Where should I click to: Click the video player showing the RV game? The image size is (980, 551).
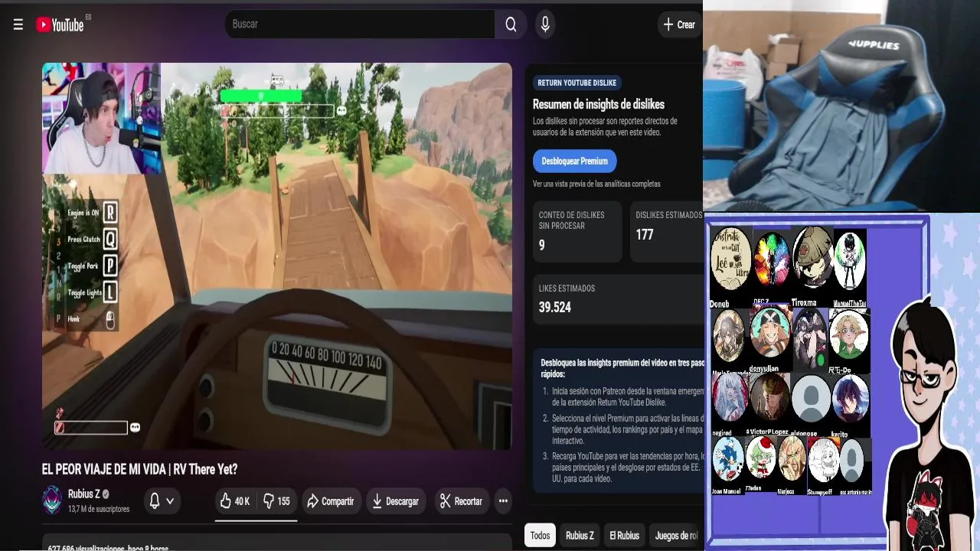277,256
